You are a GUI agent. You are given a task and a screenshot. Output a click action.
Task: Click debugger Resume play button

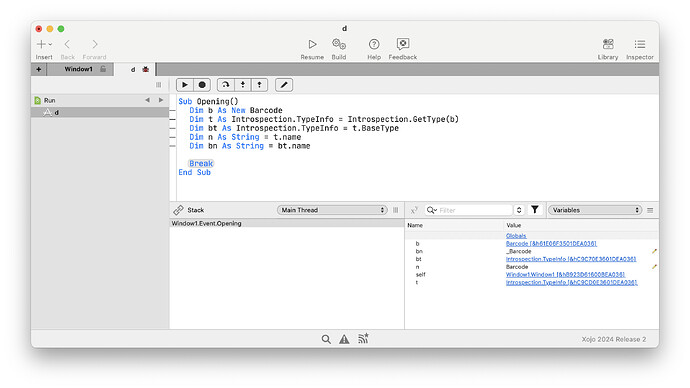[x=185, y=85]
